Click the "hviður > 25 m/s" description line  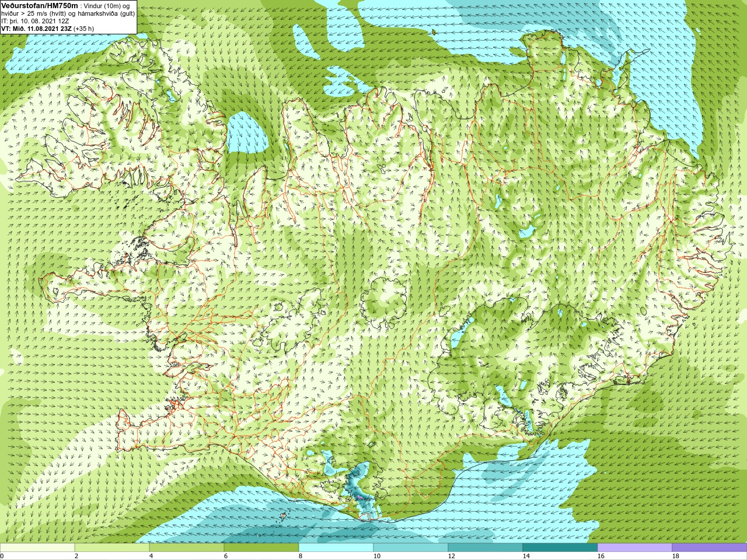point(68,13)
